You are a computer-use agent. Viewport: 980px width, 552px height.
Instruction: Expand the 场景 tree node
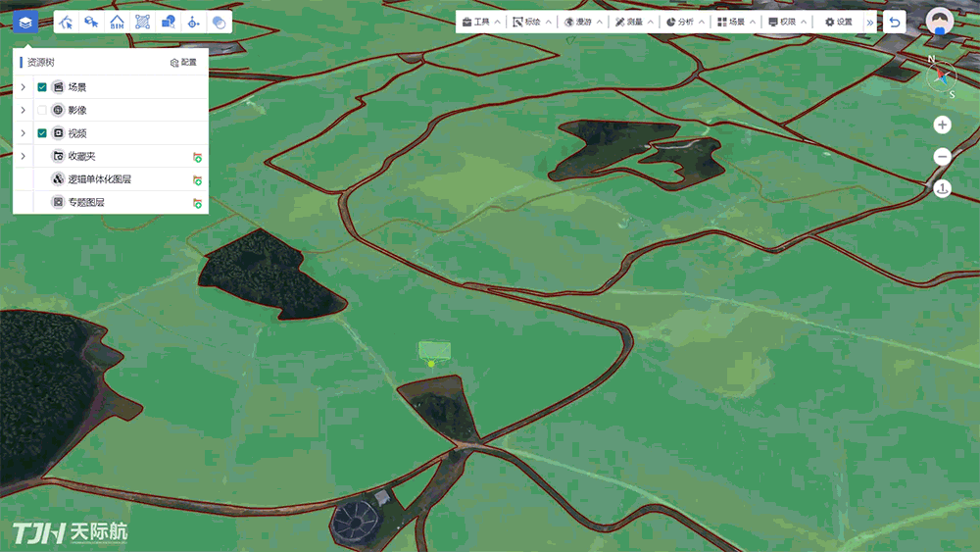(24, 87)
